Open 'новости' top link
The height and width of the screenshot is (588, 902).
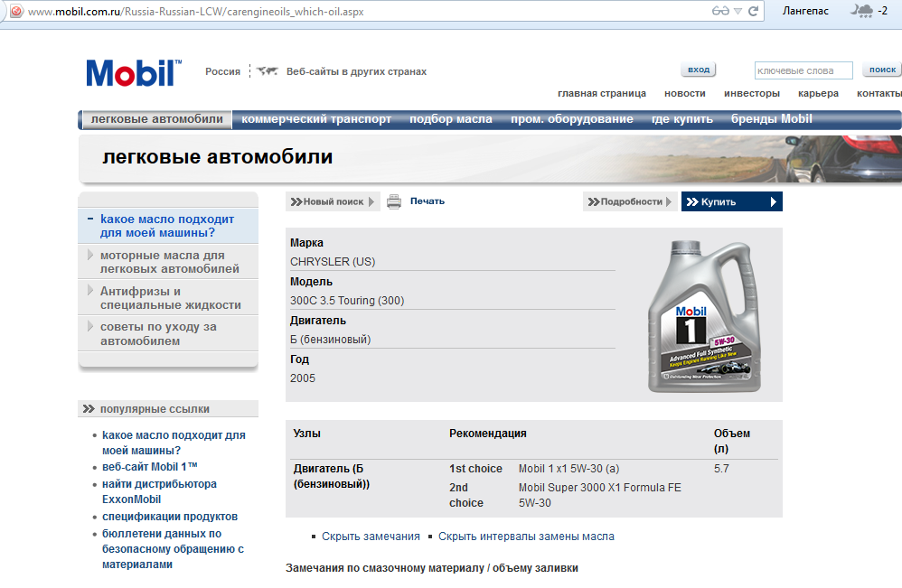point(684,93)
